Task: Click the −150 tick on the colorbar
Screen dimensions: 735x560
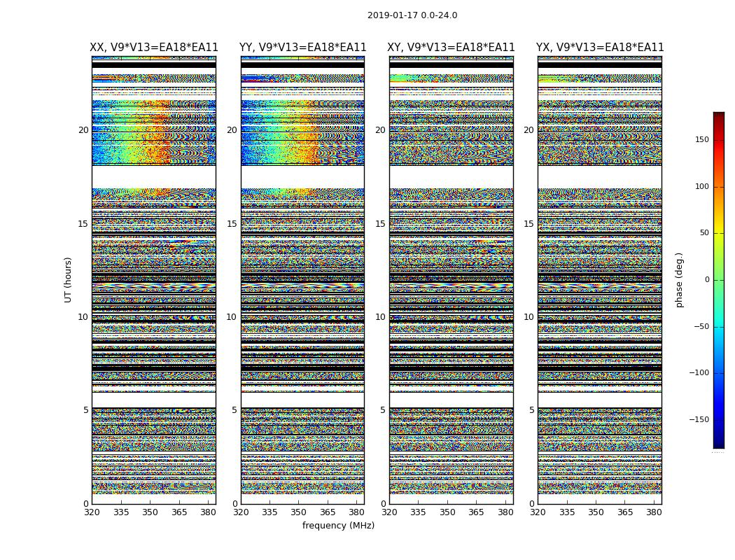Action: click(699, 419)
